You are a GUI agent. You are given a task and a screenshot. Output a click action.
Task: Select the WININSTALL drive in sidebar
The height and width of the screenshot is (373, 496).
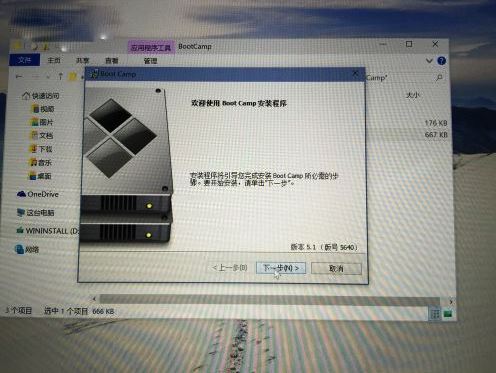click(47, 231)
